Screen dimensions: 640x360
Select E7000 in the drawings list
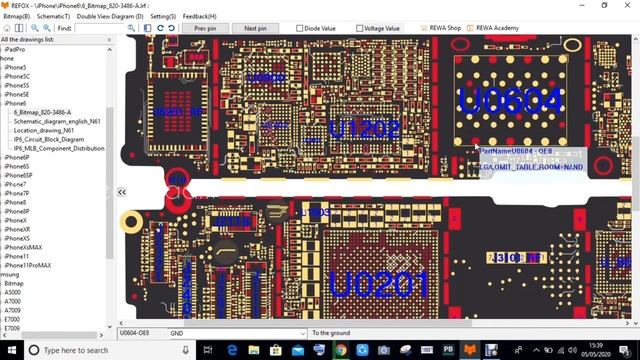click(12, 319)
